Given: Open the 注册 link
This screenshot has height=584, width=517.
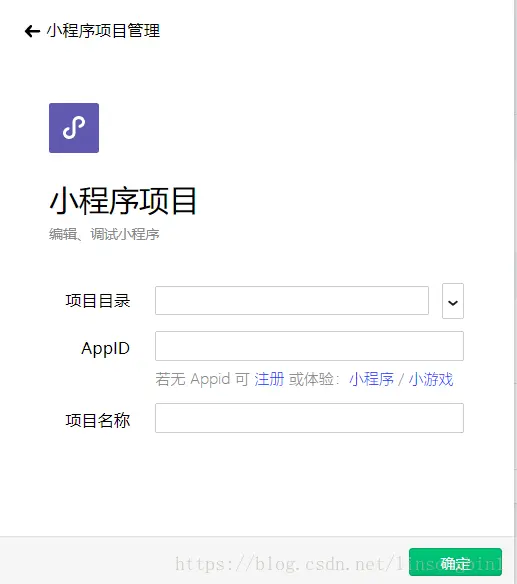Looking at the screenshot, I should [x=269, y=380].
